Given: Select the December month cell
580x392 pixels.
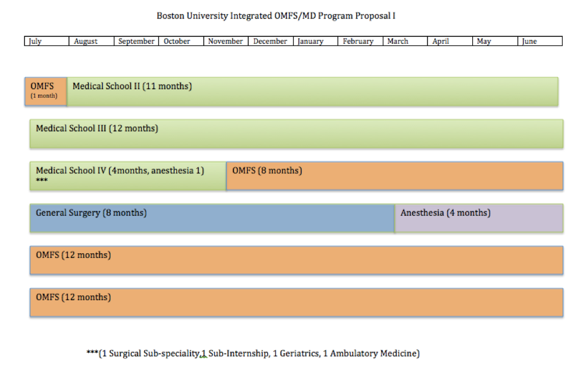Looking at the screenshot, I should (271, 41).
